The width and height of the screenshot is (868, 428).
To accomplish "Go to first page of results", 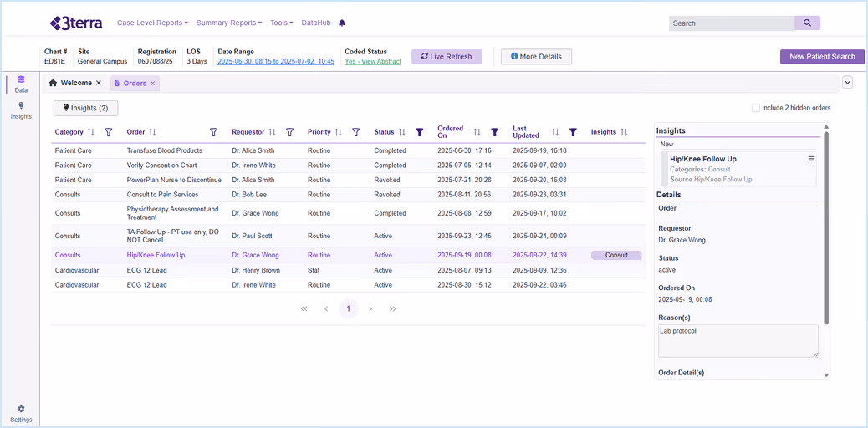I will coord(304,309).
